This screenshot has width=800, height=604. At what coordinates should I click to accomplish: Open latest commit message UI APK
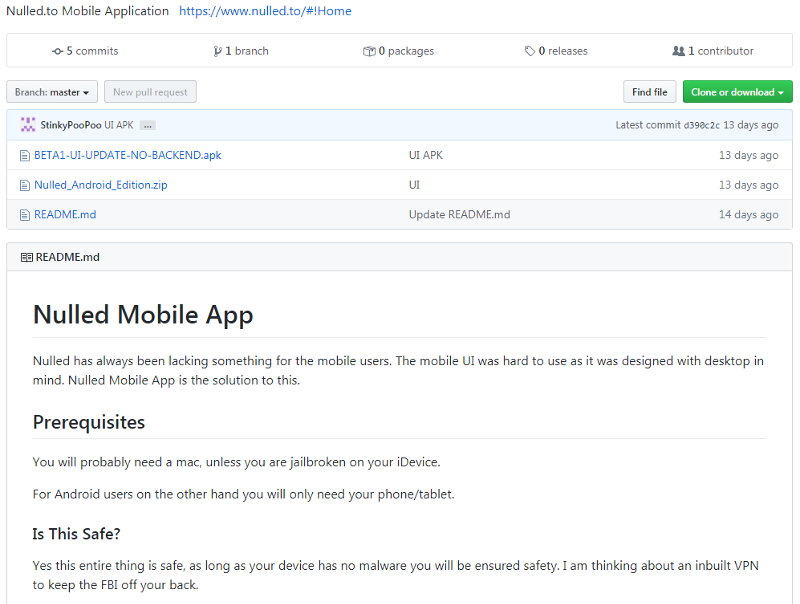pos(119,125)
